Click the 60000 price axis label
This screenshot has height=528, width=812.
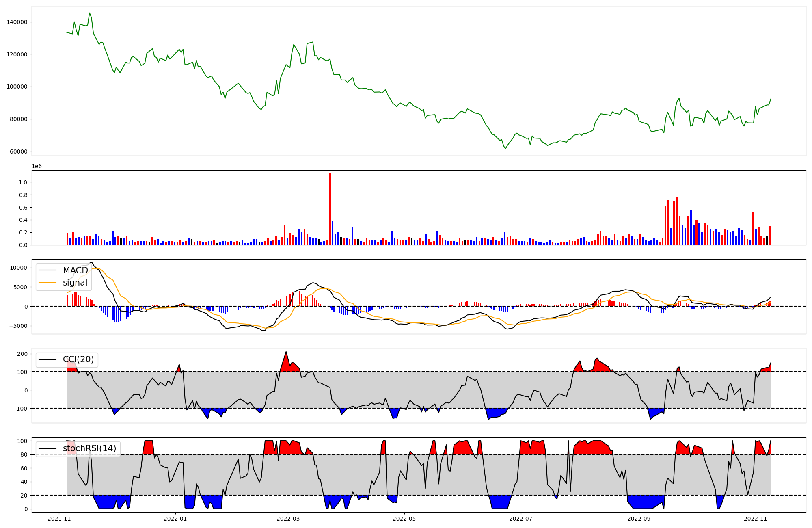pos(18,151)
